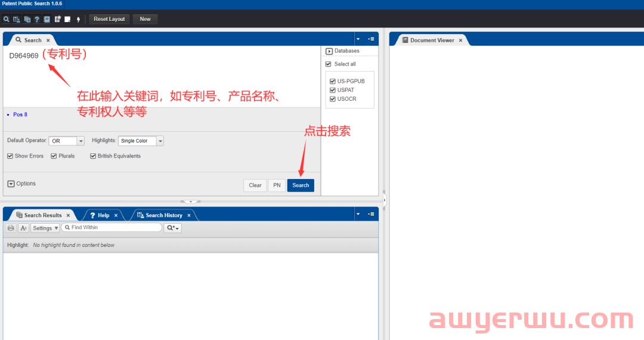This screenshot has width=644, height=340.
Task: Click the blue Search button
Action: point(301,186)
